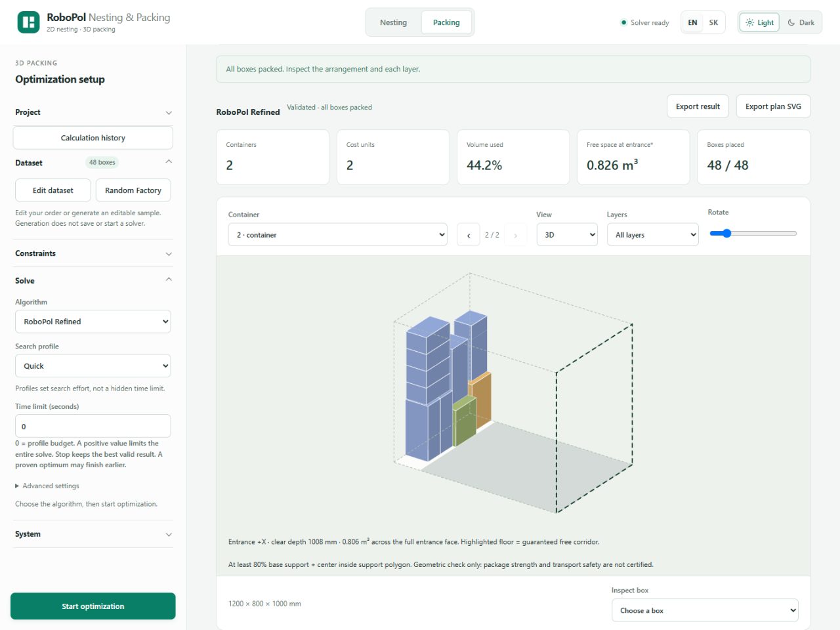Click the Free space 0.826 m³ value
This screenshot has height=630, width=840.
pos(612,165)
